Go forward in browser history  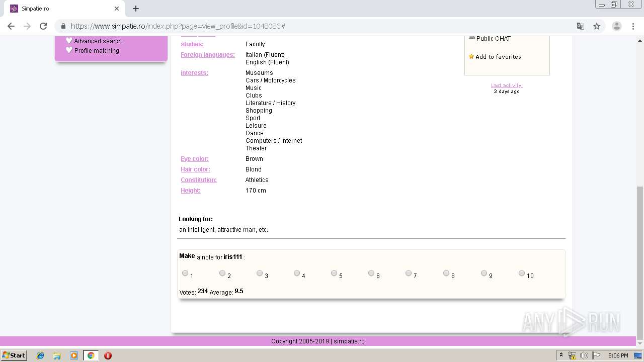pyautogui.click(x=27, y=26)
